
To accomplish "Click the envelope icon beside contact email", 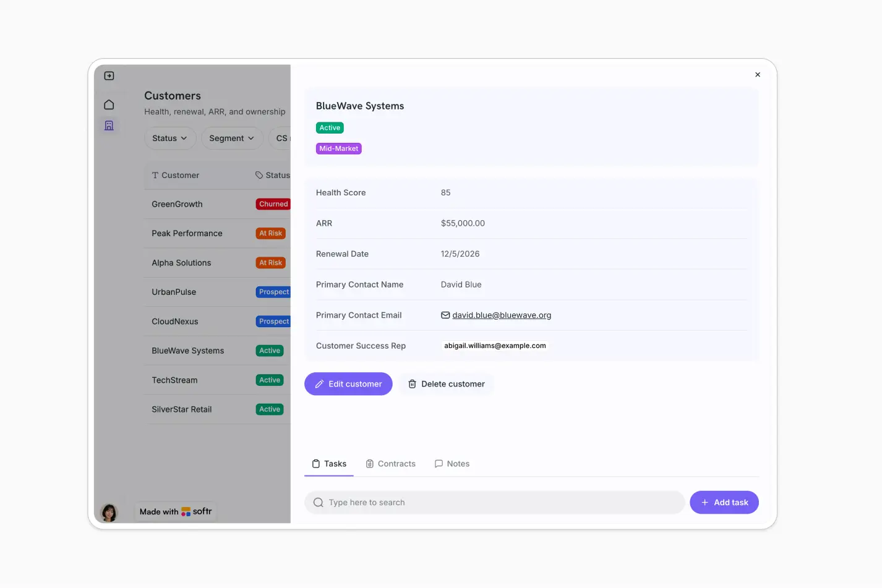I will click(x=445, y=315).
